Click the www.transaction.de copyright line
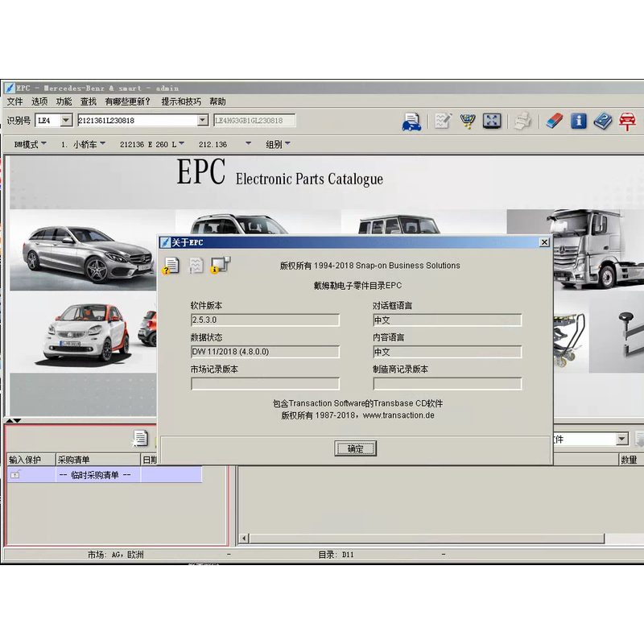Screen dimensions: 644x644 pyautogui.click(x=357, y=415)
